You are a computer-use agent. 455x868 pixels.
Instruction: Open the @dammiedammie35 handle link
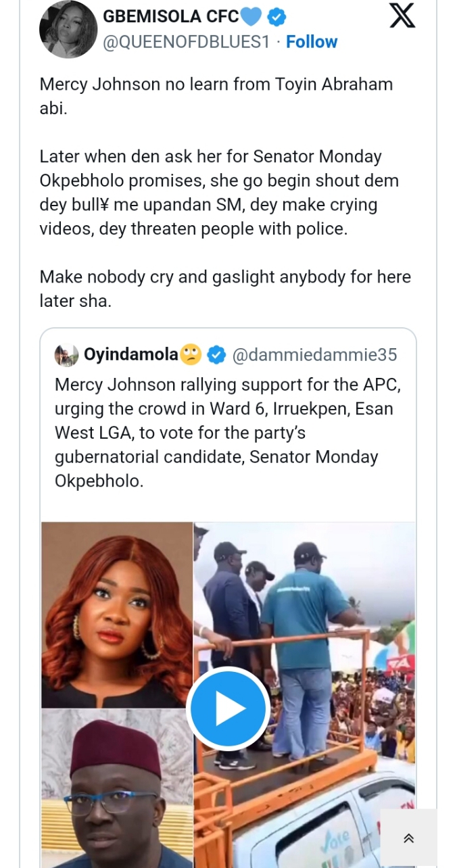pyautogui.click(x=314, y=354)
